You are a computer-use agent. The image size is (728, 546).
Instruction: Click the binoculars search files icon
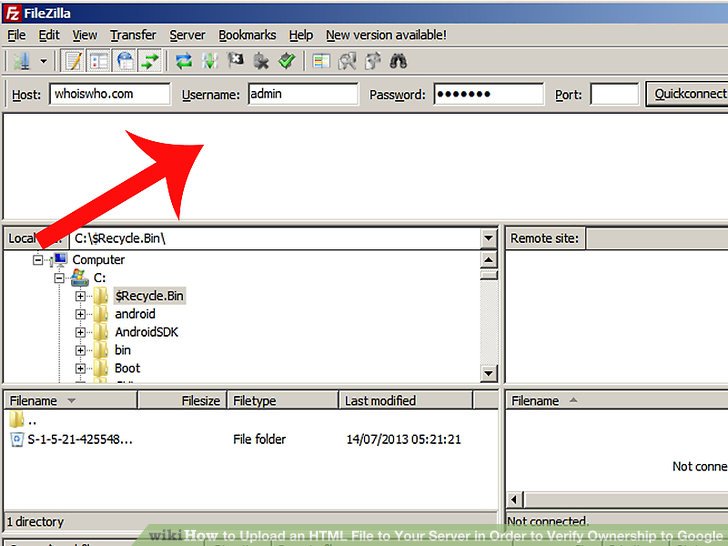[398, 61]
